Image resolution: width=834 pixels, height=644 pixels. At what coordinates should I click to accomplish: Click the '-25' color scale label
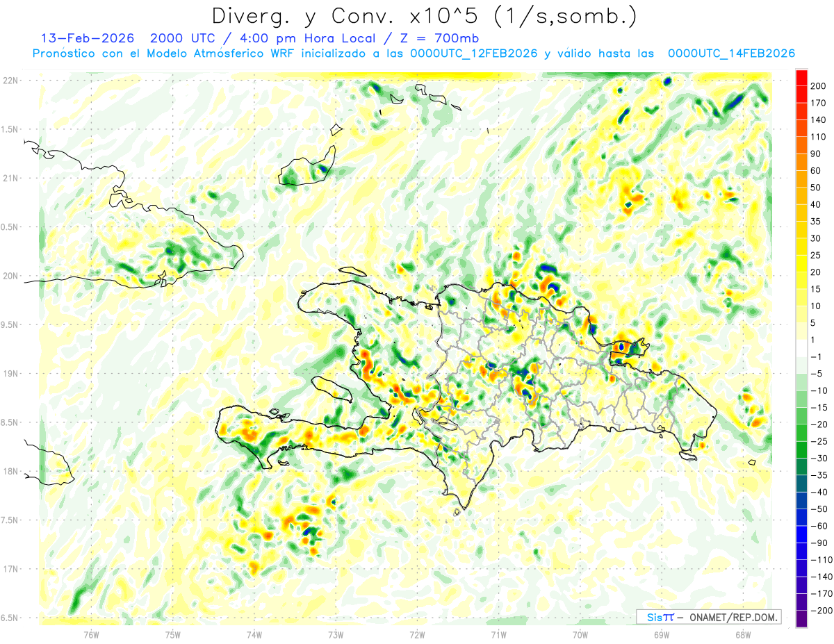(x=820, y=440)
